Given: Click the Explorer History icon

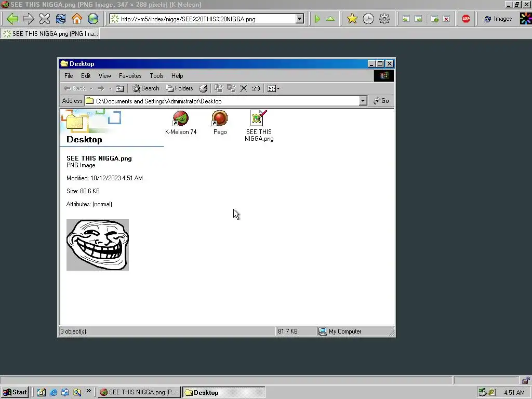Looking at the screenshot, I should (203, 88).
